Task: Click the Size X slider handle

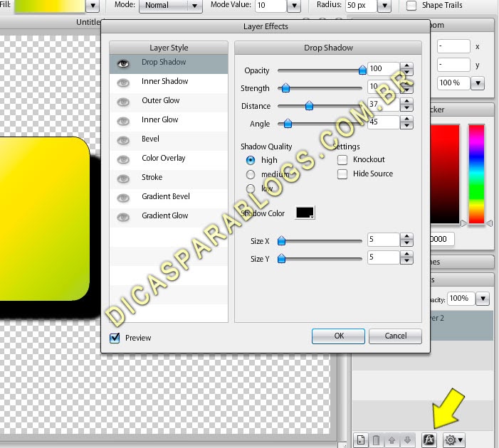Action: [281, 240]
